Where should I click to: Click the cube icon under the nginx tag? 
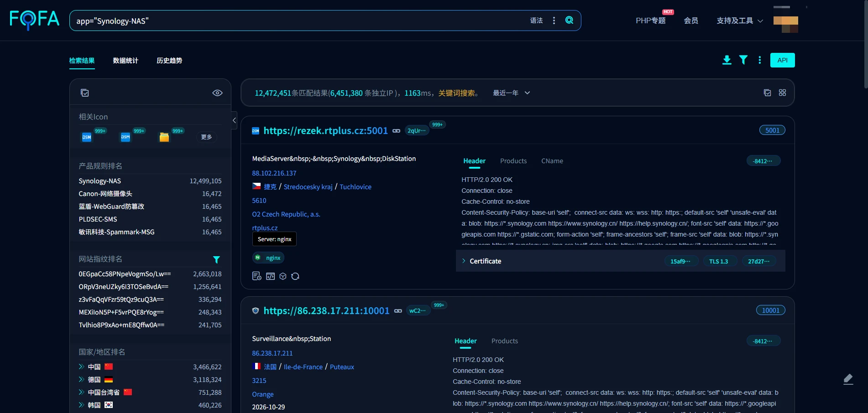283,276
